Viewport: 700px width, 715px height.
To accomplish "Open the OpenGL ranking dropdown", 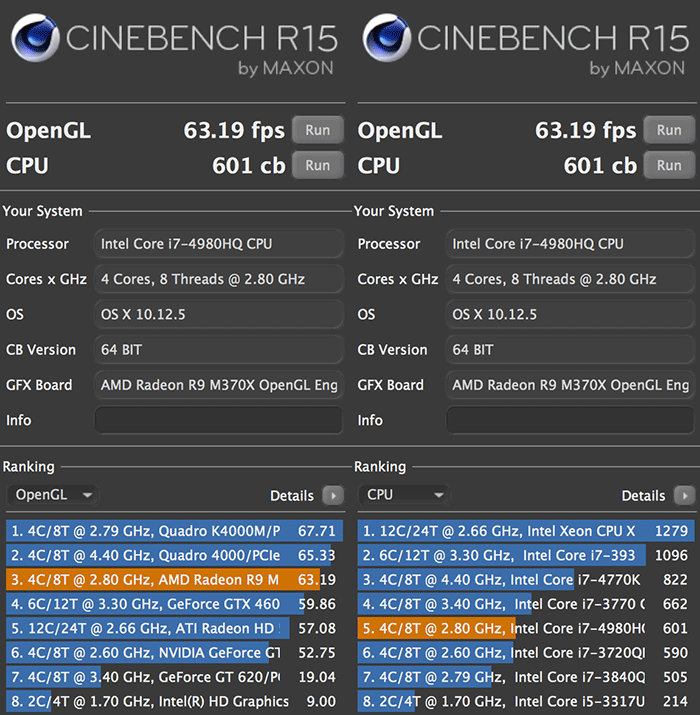I will point(52,495).
